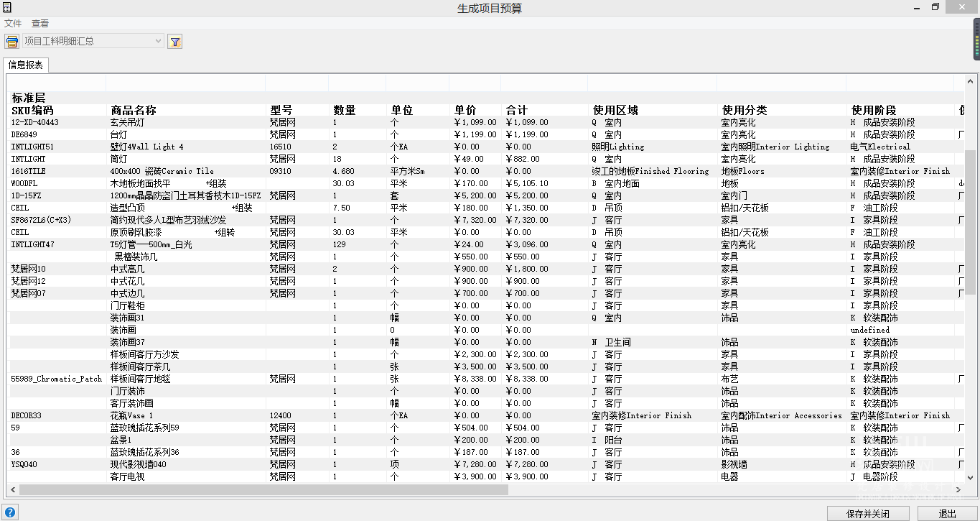Open the 查看 menu
The image size is (980, 521).
pyautogui.click(x=40, y=24)
